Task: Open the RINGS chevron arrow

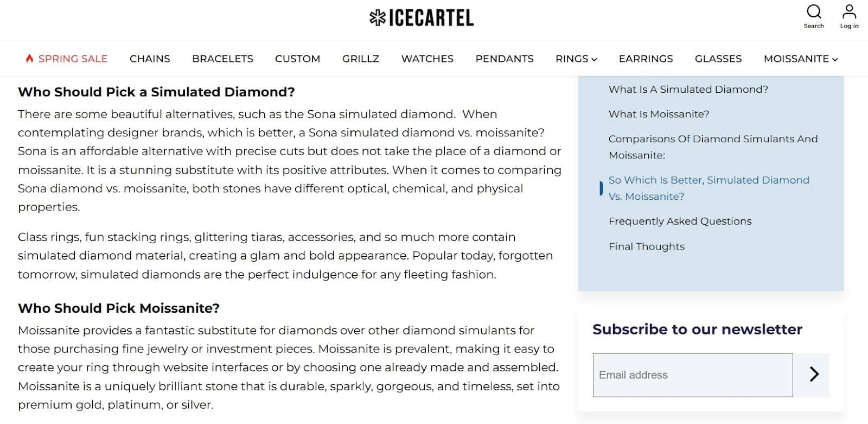Action: point(595,60)
